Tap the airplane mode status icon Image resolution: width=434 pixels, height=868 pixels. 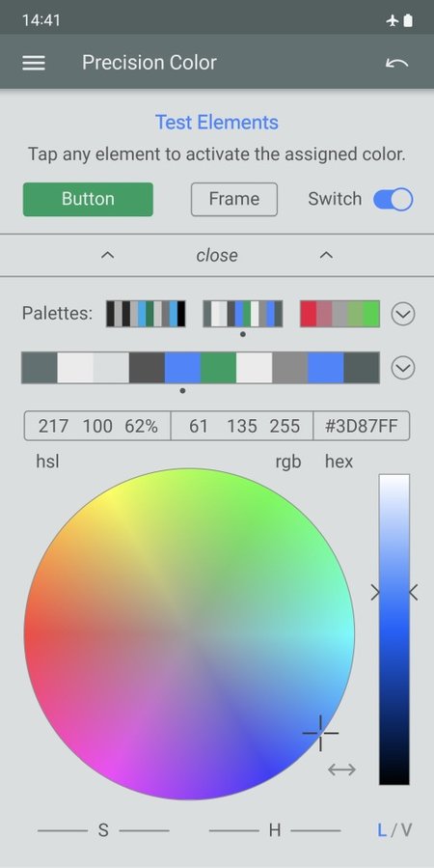click(393, 21)
